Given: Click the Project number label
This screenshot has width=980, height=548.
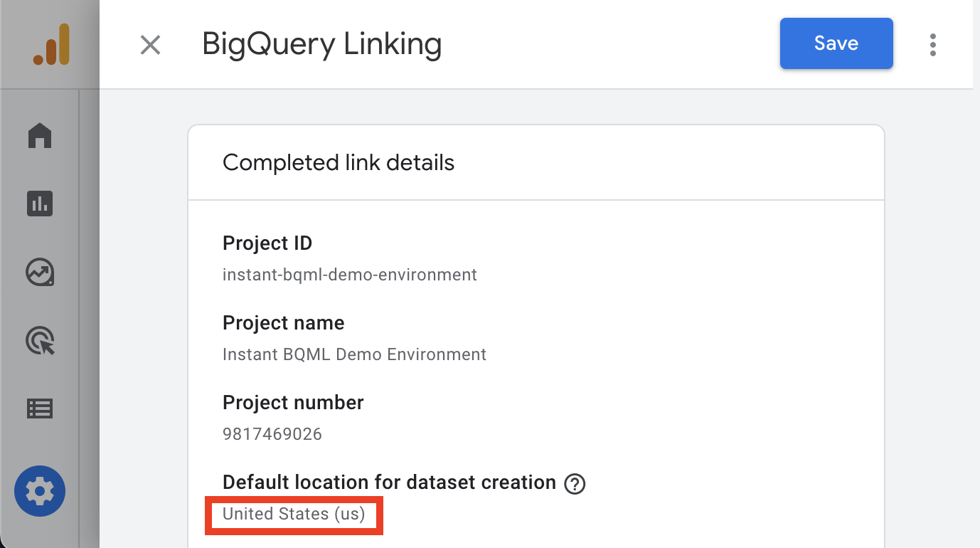Looking at the screenshot, I should click(293, 403).
